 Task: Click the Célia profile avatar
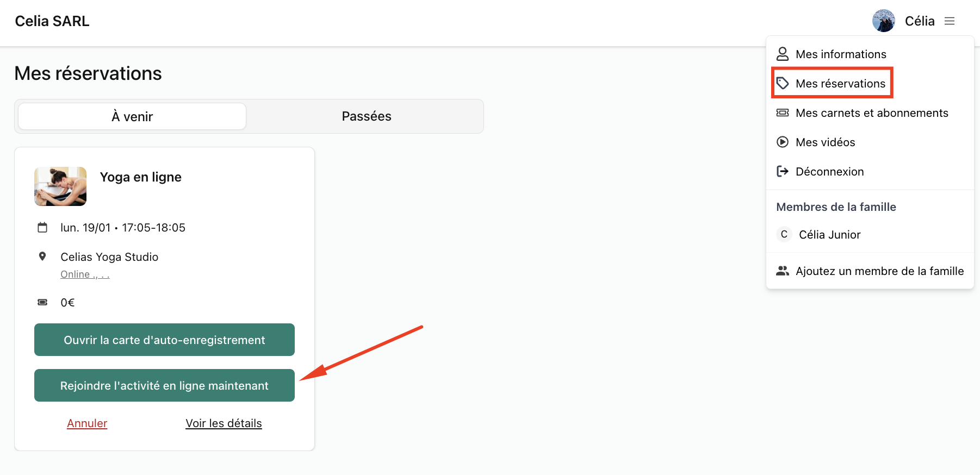pyautogui.click(x=883, y=21)
